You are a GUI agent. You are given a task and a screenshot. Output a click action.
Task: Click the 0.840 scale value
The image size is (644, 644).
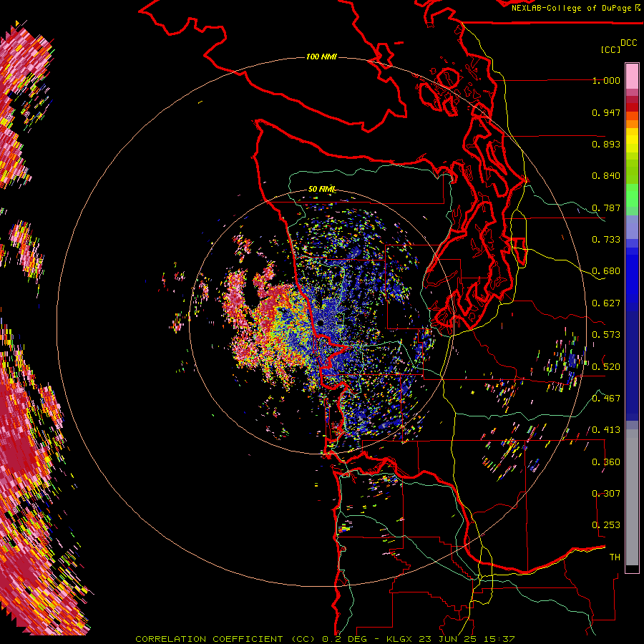606,176
